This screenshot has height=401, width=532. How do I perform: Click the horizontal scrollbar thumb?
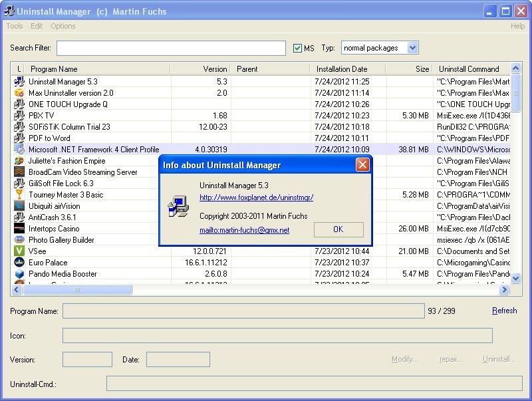coord(77,290)
